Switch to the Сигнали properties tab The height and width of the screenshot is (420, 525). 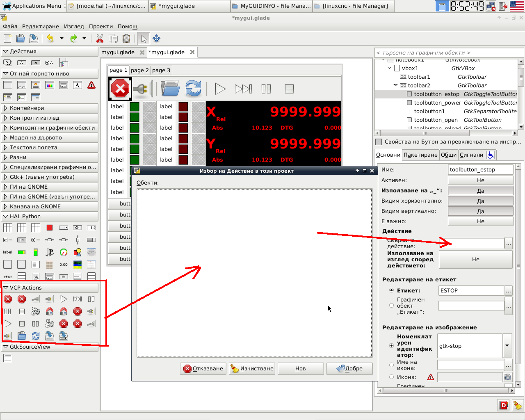coord(471,155)
